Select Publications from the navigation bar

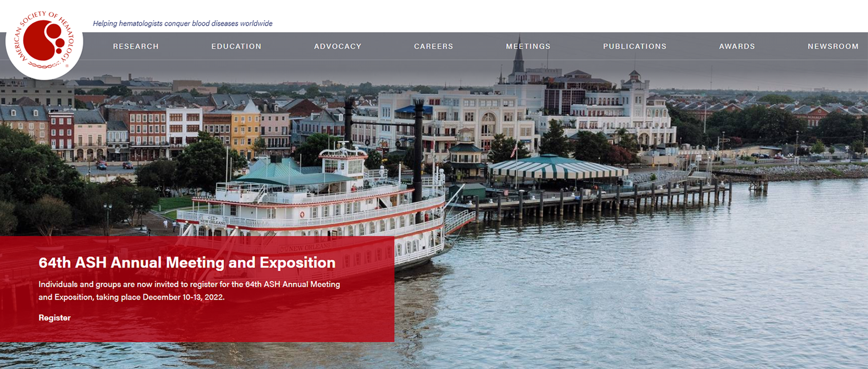tap(635, 46)
